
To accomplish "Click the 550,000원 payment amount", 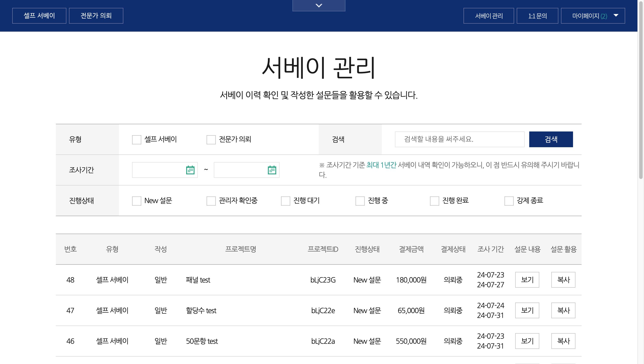I will [x=411, y=341].
